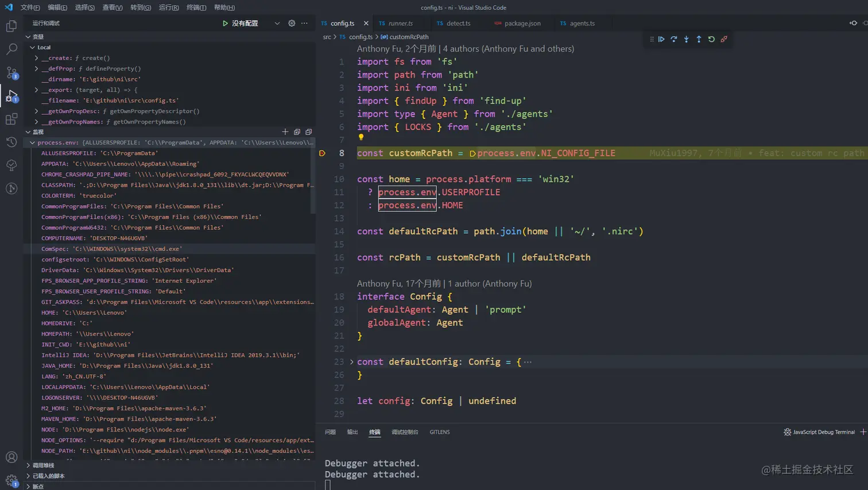Click the customRcPath breadcrumb

tap(409, 37)
